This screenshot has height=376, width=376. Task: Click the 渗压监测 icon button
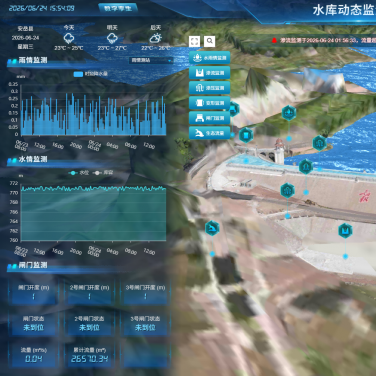210,88
